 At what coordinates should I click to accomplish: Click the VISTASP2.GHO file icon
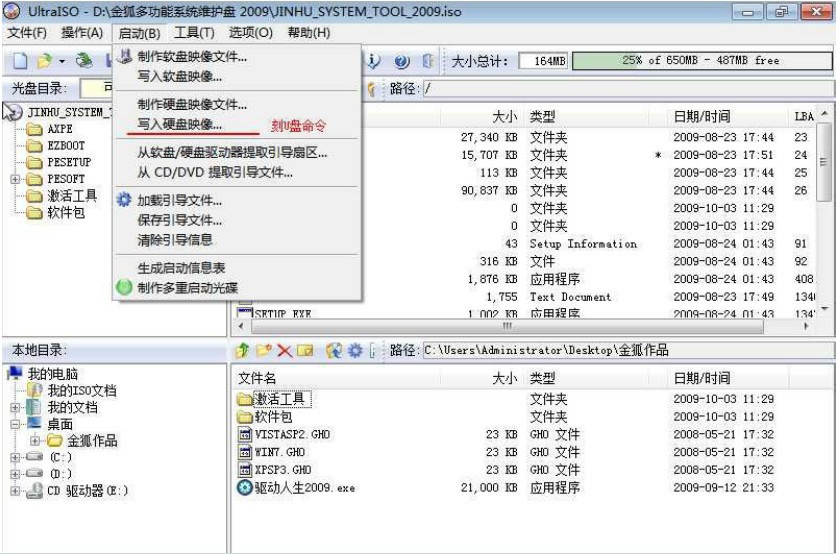pyautogui.click(x=245, y=435)
